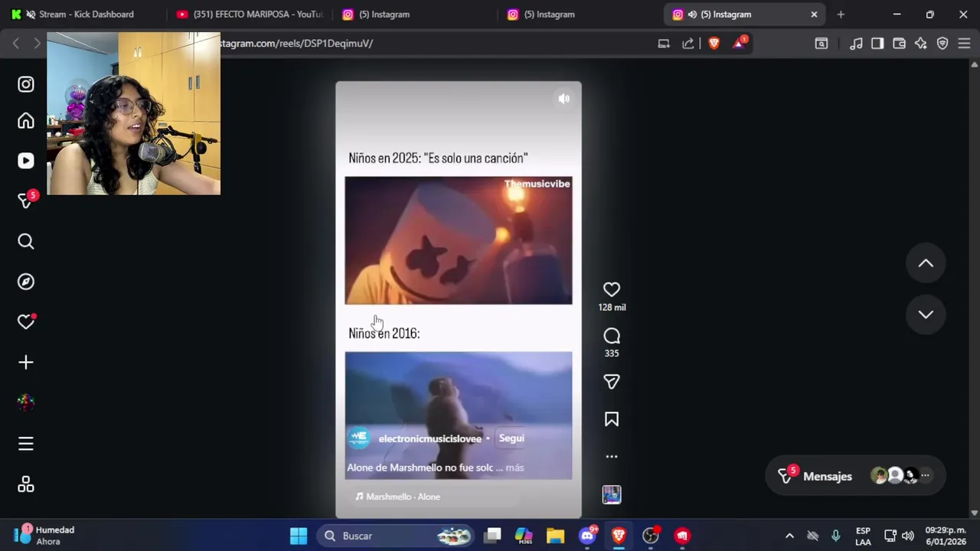Click the browser address bar URL

click(x=296, y=44)
